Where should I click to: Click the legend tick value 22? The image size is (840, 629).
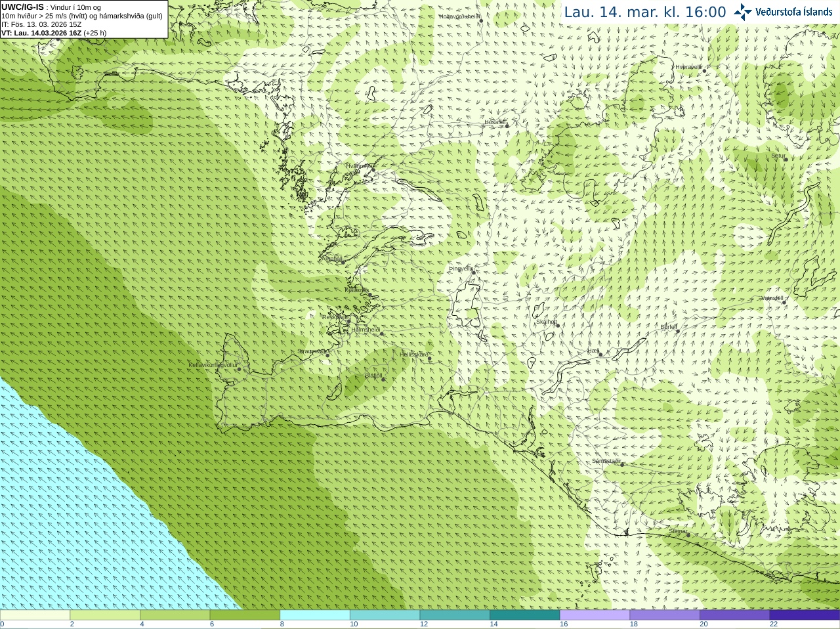(774, 624)
